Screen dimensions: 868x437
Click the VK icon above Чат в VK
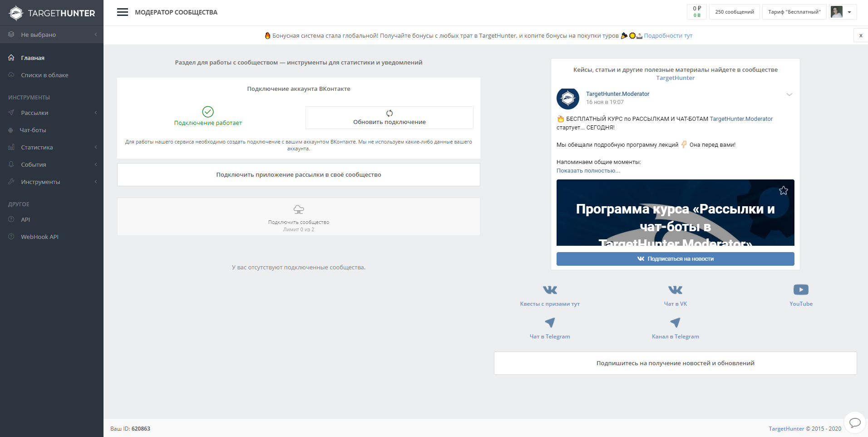(x=676, y=290)
